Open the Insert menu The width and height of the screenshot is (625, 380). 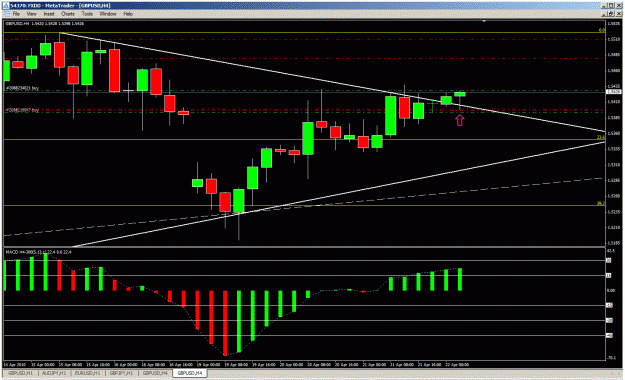point(49,14)
